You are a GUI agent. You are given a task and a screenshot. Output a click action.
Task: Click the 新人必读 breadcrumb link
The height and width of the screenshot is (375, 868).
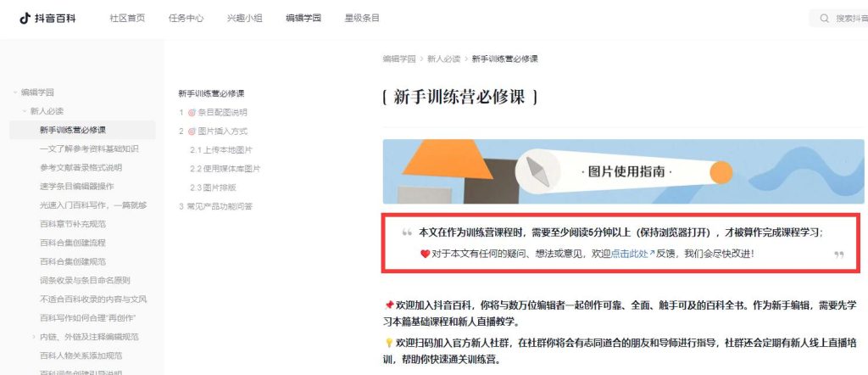[443, 59]
